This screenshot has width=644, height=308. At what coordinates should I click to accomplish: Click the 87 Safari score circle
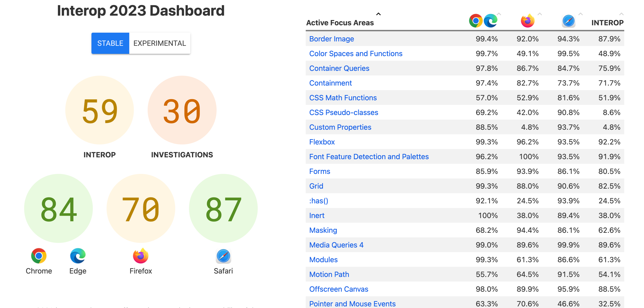[x=223, y=208]
